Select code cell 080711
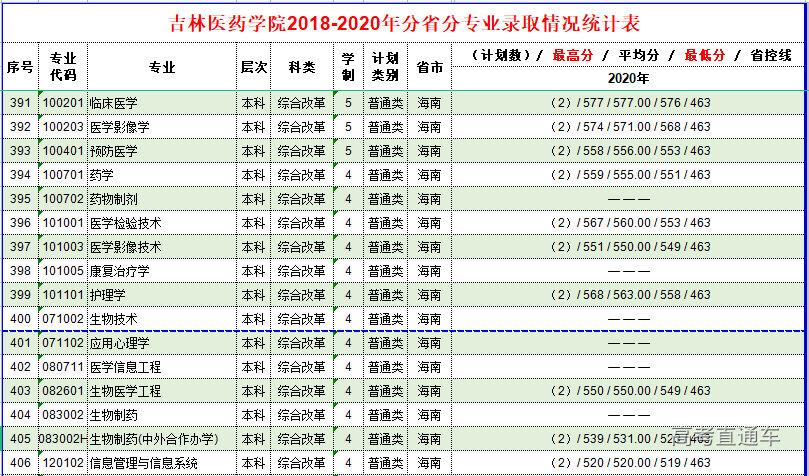Screen dimensions: 809x476 coord(63,367)
